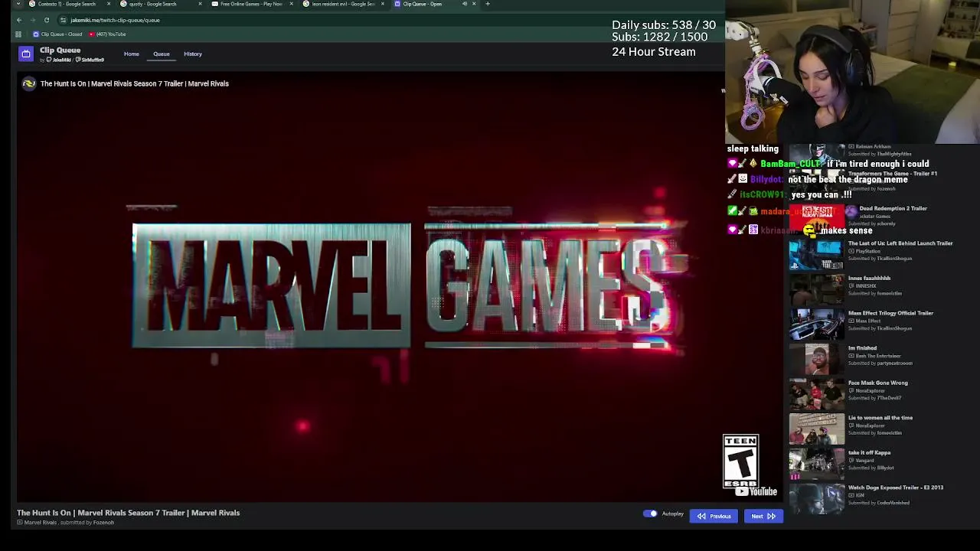The height and width of the screenshot is (551, 980).
Task: Select 'Watch Dogs Exposed Trailer' thumbnail
Action: (x=817, y=498)
